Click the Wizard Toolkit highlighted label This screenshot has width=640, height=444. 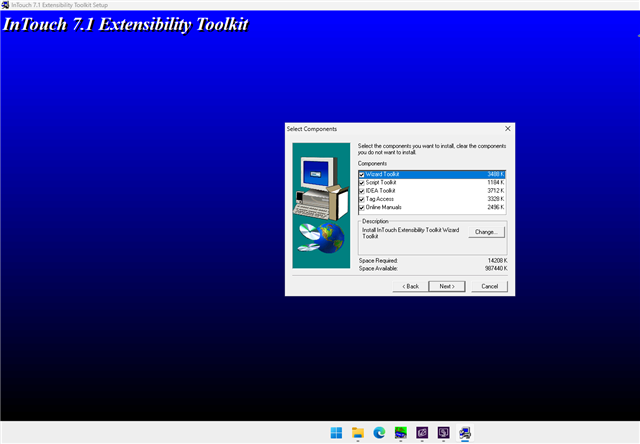[382, 174]
